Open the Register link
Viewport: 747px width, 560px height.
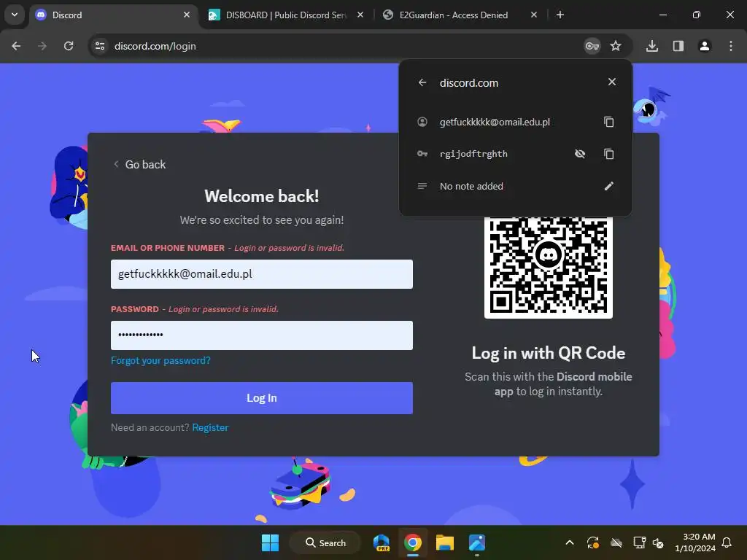(211, 427)
